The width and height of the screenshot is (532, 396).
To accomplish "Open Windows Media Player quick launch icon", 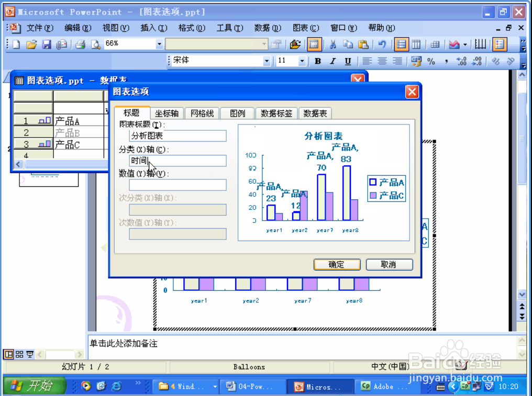I will [86, 386].
